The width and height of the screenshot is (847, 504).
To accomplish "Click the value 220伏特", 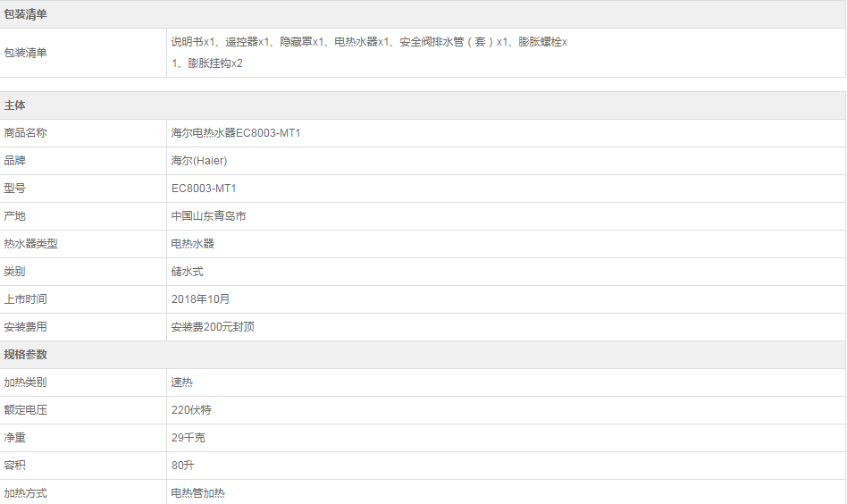I will [191, 410].
